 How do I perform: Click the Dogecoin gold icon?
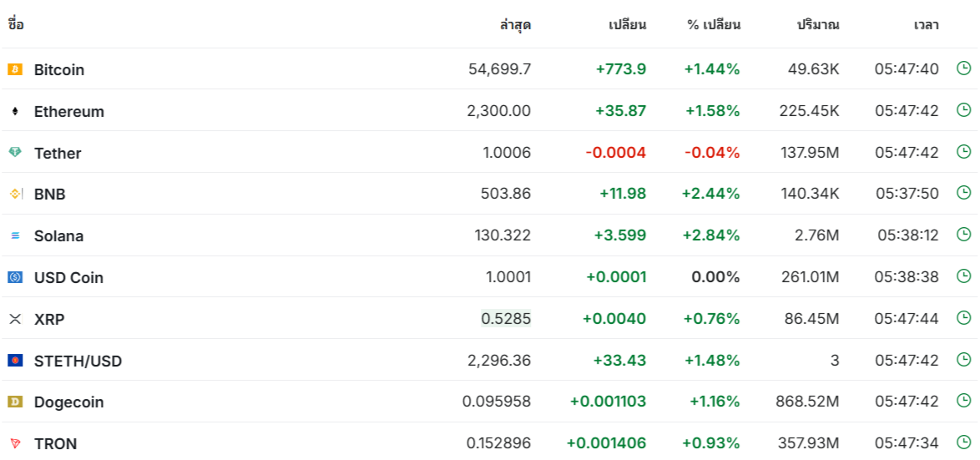click(x=15, y=402)
